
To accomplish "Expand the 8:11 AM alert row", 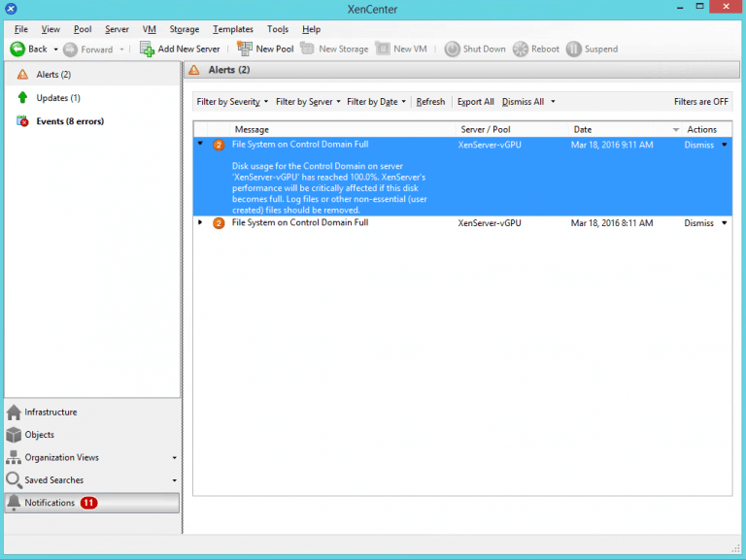I will [x=200, y=222].
